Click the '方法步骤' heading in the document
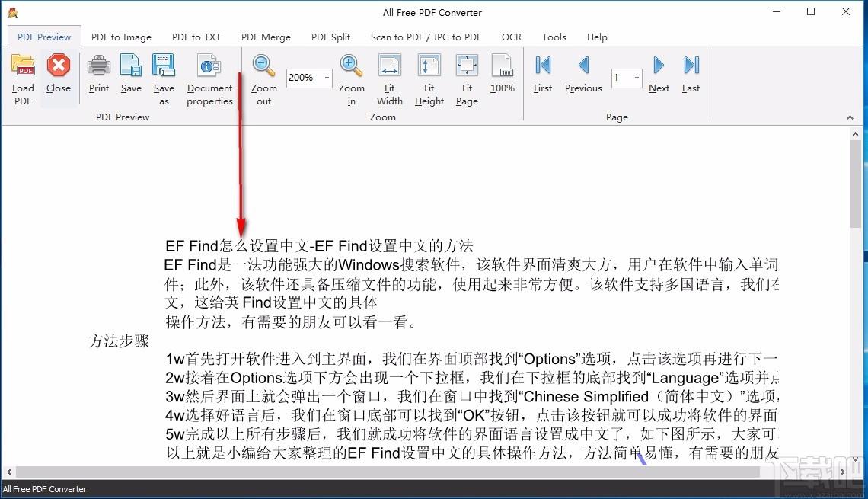Image resolution: width=868 pixels, height=499 pixels. (119, 341)
